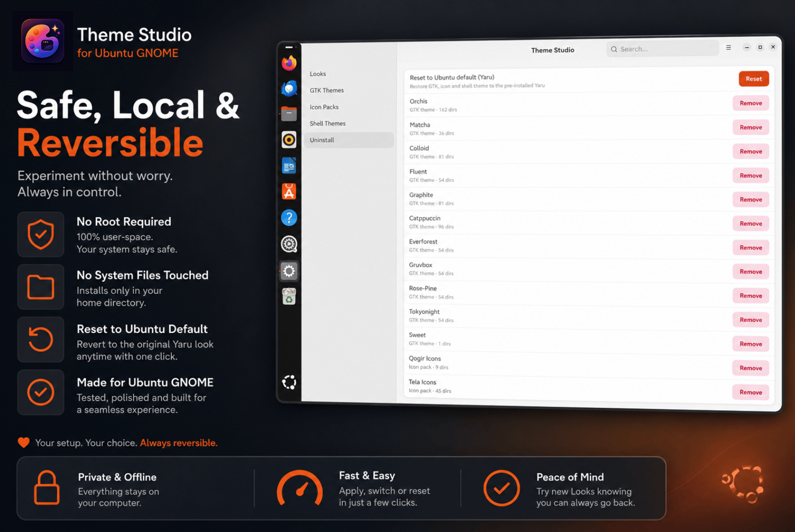Launch Thunderbird mail from the dock
795x532 pixels.
click(x=289, y=88)
